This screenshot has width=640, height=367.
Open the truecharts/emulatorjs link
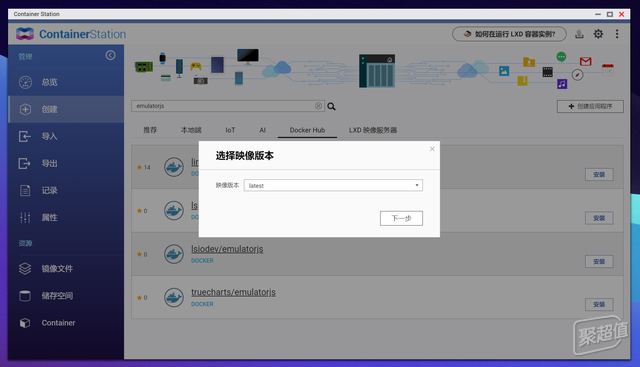pos(233,292)
